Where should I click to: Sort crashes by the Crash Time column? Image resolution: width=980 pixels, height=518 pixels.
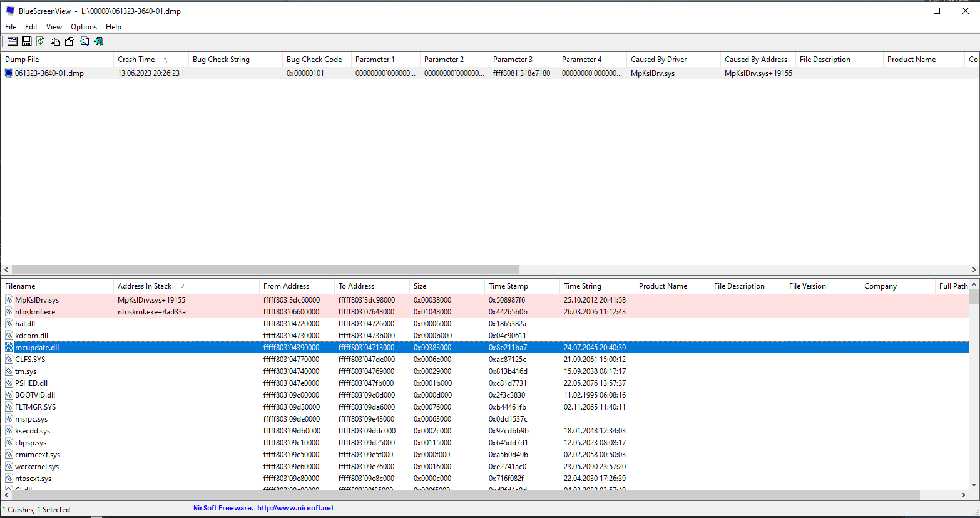(x=151, y=60)
